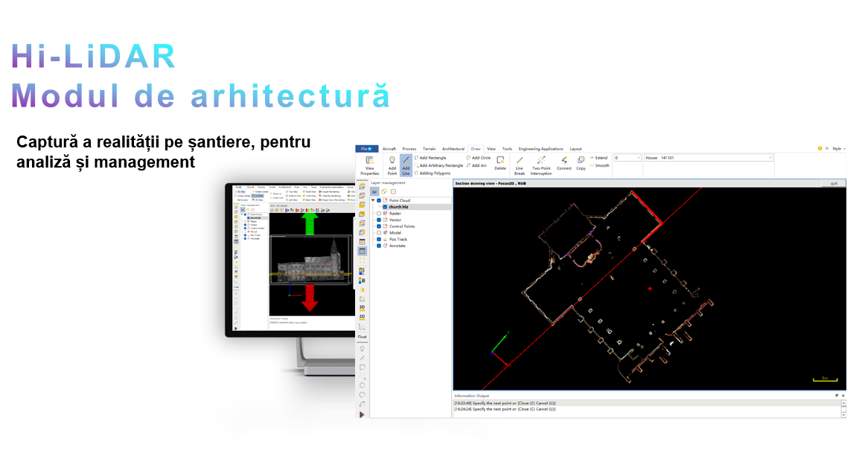Click the sidebar lightbulb point icon
This screenshot has height=458, width=868.
click(362, 349)
